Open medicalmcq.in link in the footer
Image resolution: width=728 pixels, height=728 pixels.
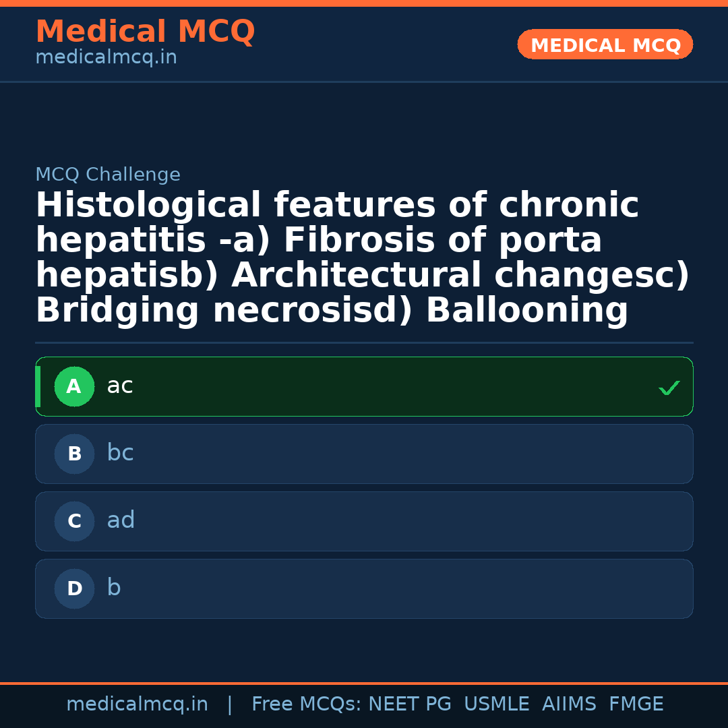[x=137, y=704]
